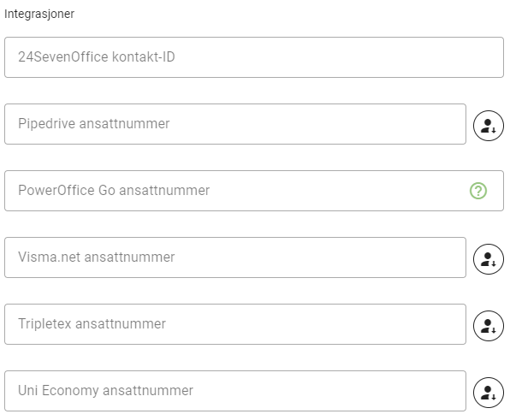Screen dimensions: 510x420
Task: Focus the 24SevenOffice kontakt-ID field
Action: 254,57
